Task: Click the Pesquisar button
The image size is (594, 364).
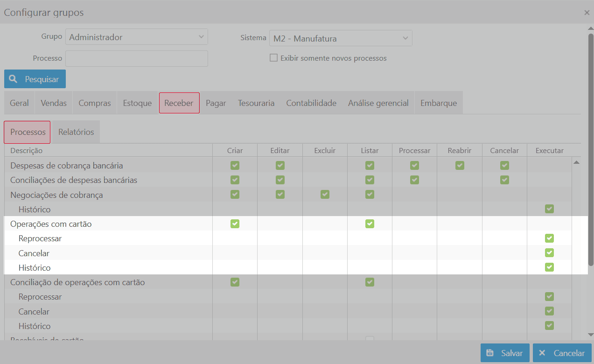Action: [35, 79]
